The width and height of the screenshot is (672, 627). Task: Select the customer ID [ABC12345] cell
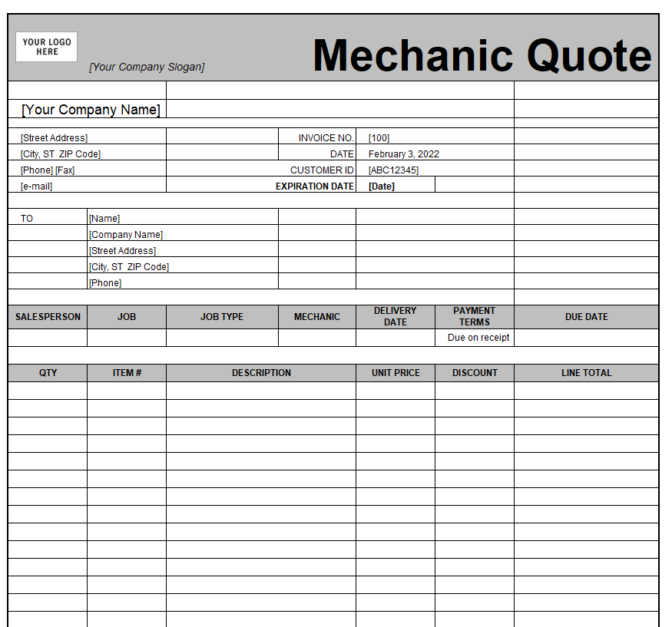click(x=435, y=169)
